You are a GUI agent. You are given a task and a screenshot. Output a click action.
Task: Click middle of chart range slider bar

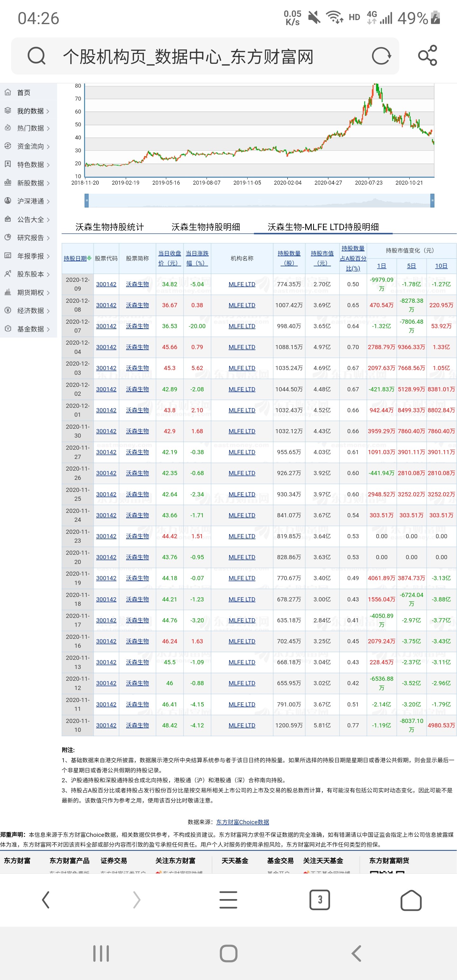pyautogui.click(x=260, y=200)
